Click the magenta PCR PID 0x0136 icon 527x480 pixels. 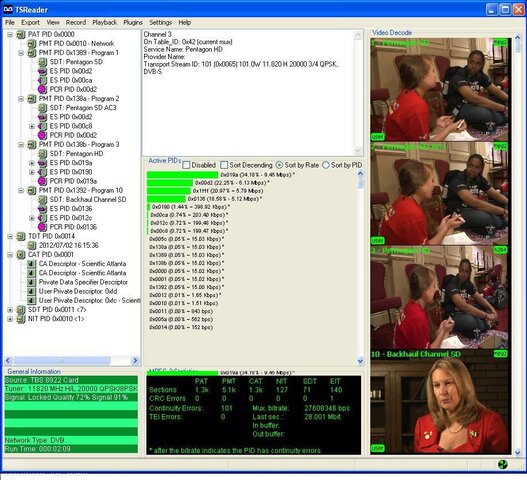coord(42,227)
